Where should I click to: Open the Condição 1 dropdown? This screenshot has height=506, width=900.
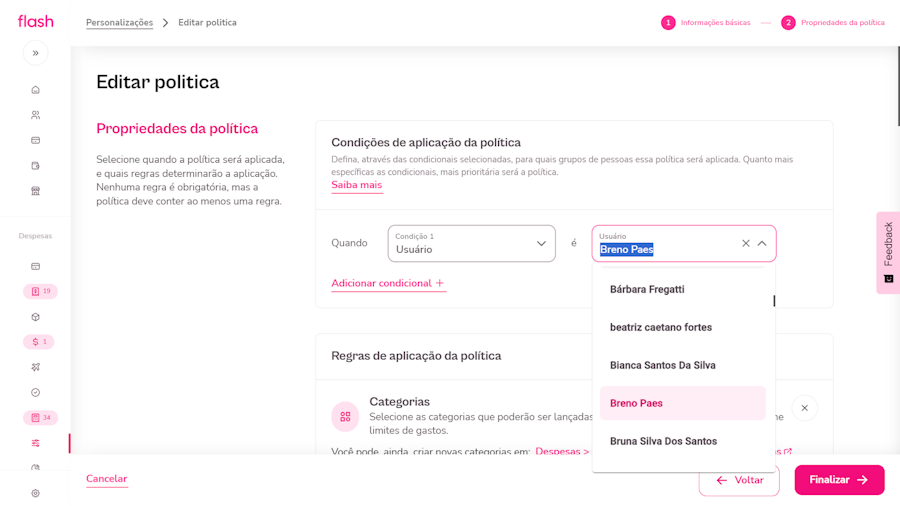(471, 243)
